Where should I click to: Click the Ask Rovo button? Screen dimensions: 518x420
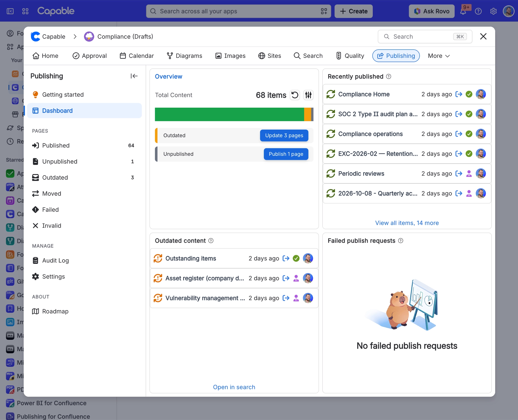[x=431, y=11]
